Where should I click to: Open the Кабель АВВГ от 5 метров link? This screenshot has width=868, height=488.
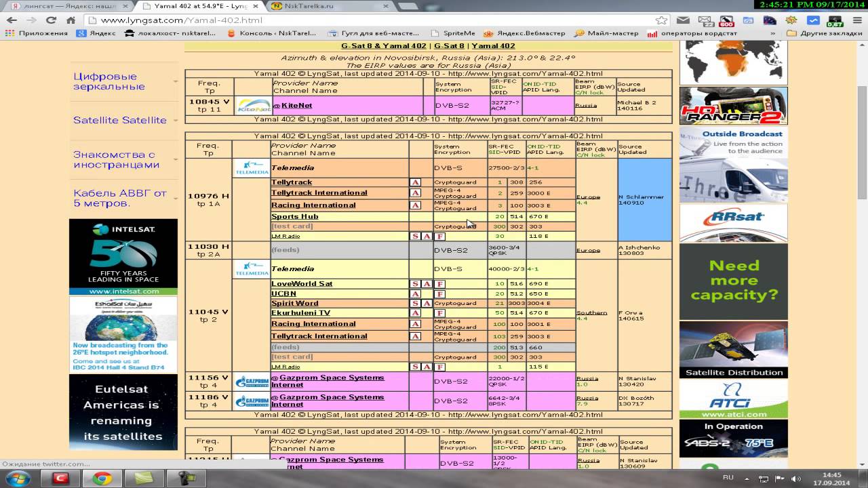tap(120, 198)
